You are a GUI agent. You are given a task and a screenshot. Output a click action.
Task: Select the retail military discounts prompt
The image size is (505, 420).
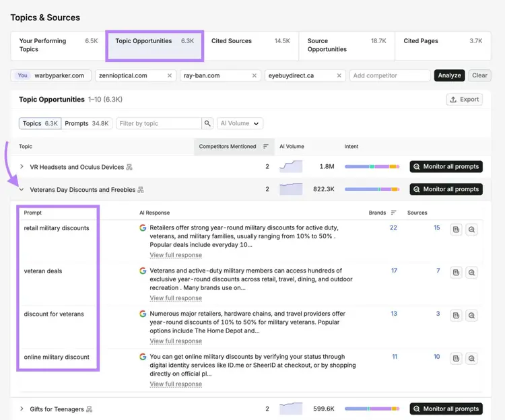coord(57,228)
